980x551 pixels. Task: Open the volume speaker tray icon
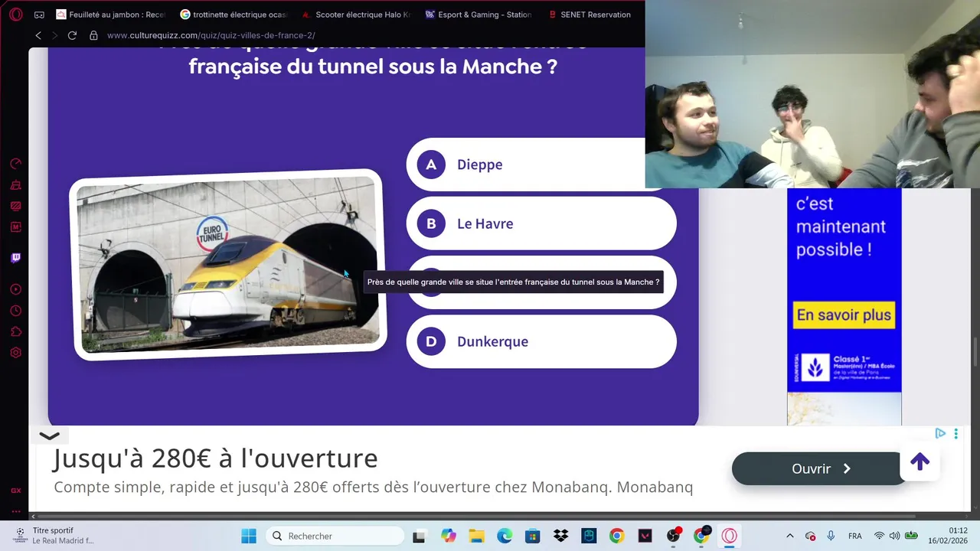coord(894,536)
